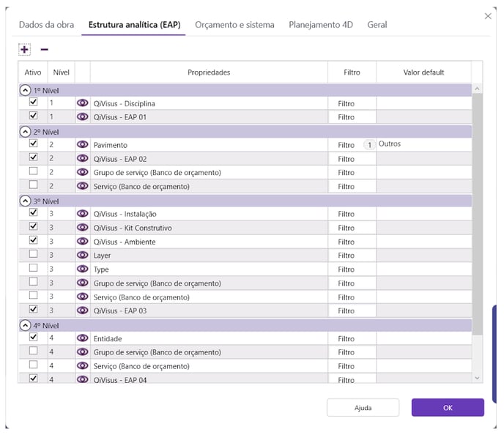Toggle eye icon for QiVisus - Disciplina
This screenshot has height=435, width=504.
tap(82, 103)
